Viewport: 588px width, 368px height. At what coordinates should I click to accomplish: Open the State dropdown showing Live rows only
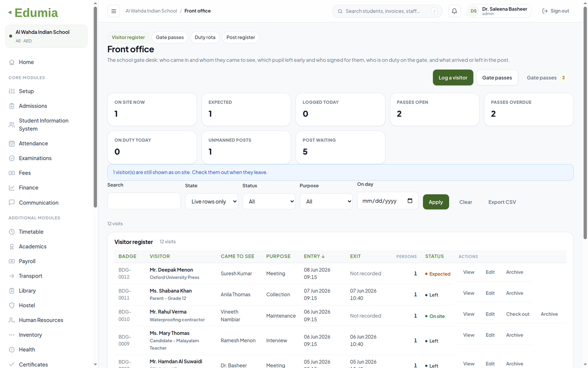coord(212,201)
